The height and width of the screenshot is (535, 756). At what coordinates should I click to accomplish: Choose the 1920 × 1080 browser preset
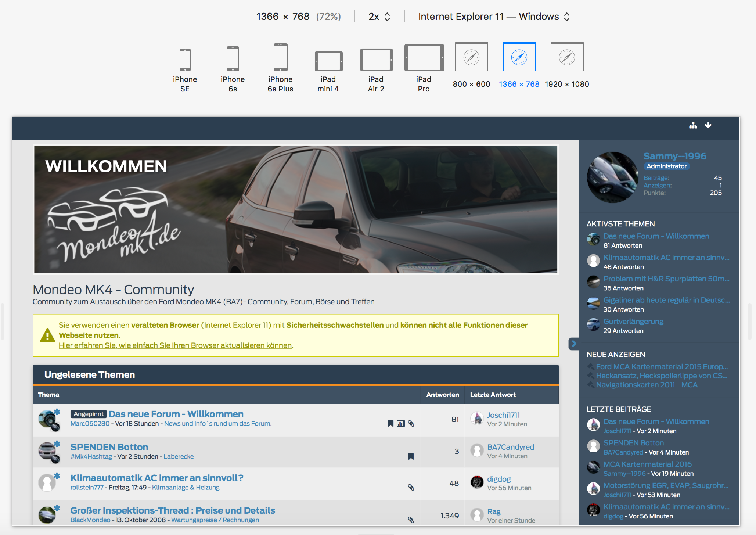tap(567, 57)
